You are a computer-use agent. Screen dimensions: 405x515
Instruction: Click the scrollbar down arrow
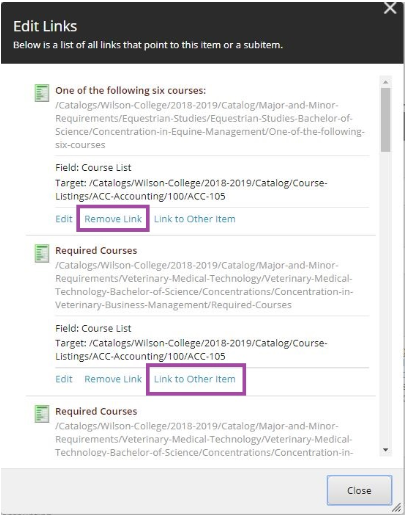386,450
